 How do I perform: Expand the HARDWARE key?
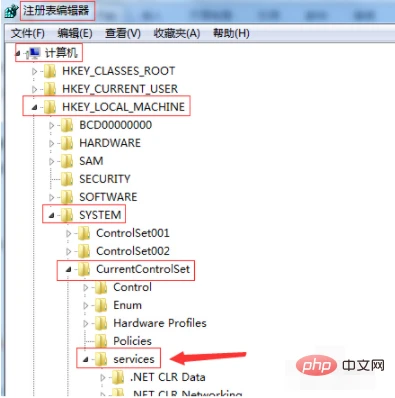click(x=51, y=144)
